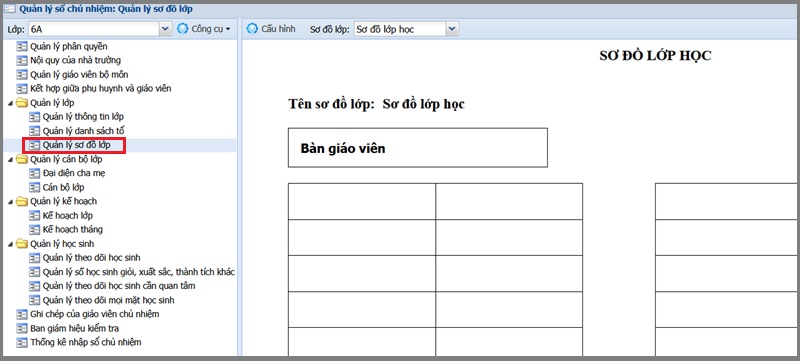Click the Quản lý kế hoạch folder icon
This screenshot has width=800, height=361.
click(x=21, y=201)
